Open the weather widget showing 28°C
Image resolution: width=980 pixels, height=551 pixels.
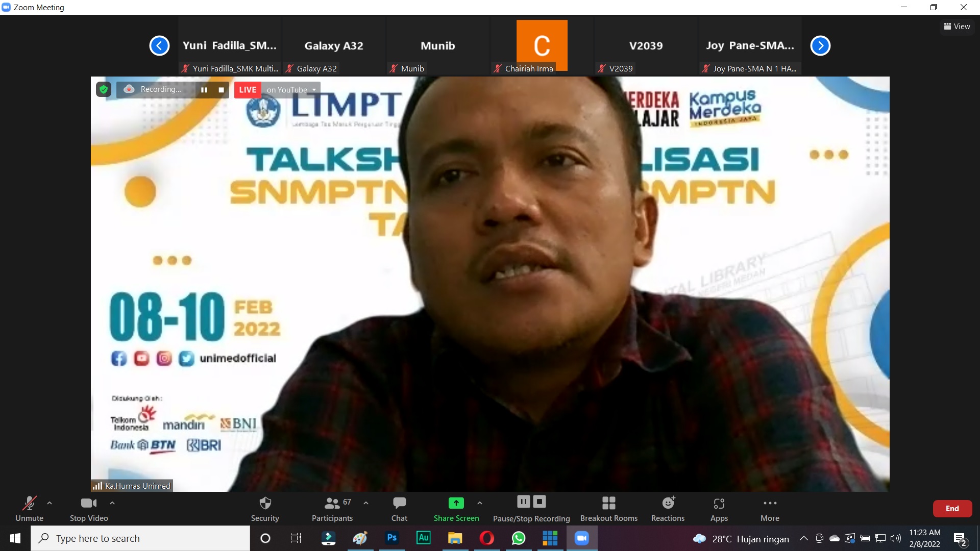[741, 539]
